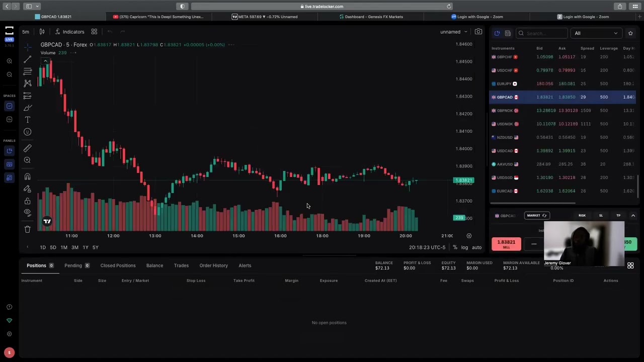Open the Trades tab

(181, 265)
